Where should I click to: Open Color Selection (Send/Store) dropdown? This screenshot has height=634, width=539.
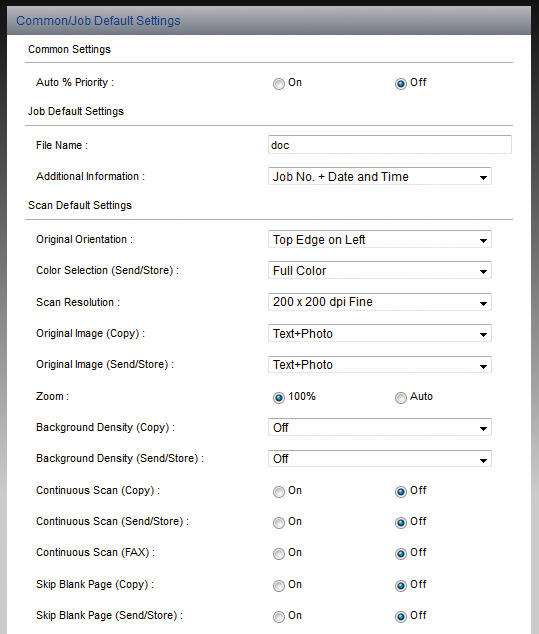pos(379,271)
